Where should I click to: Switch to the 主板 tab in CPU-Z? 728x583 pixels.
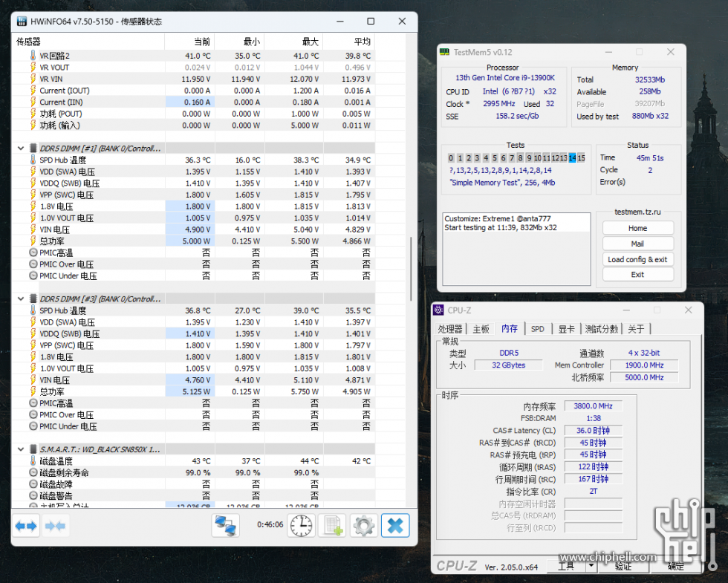coord(481,329)
